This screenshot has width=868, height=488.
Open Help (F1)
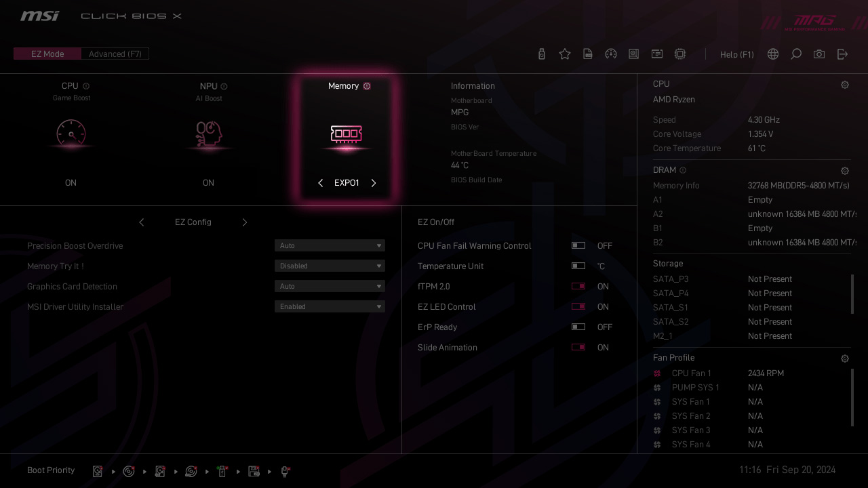[736, 54]
